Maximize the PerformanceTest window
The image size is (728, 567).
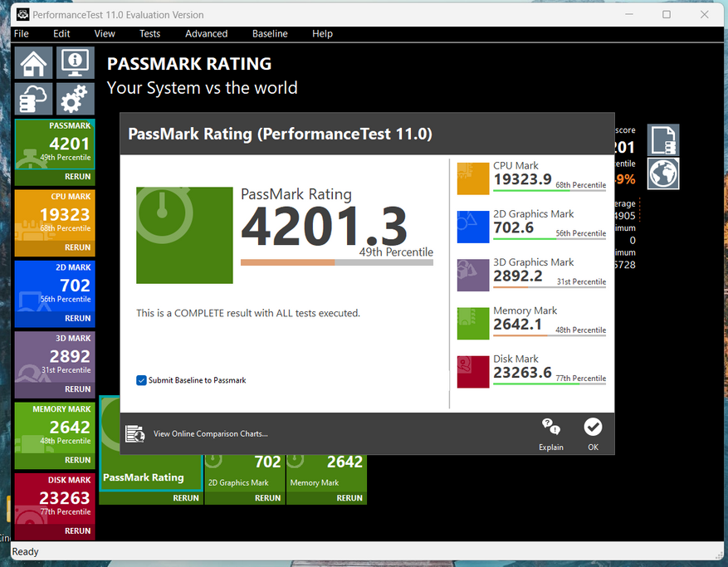pyautogui.click(x=667, y=14)
